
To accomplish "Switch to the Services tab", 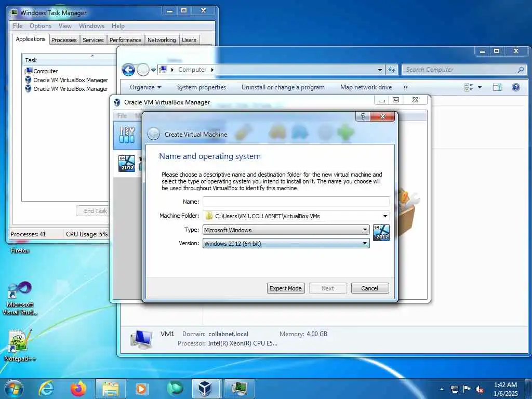I will 93,40.
